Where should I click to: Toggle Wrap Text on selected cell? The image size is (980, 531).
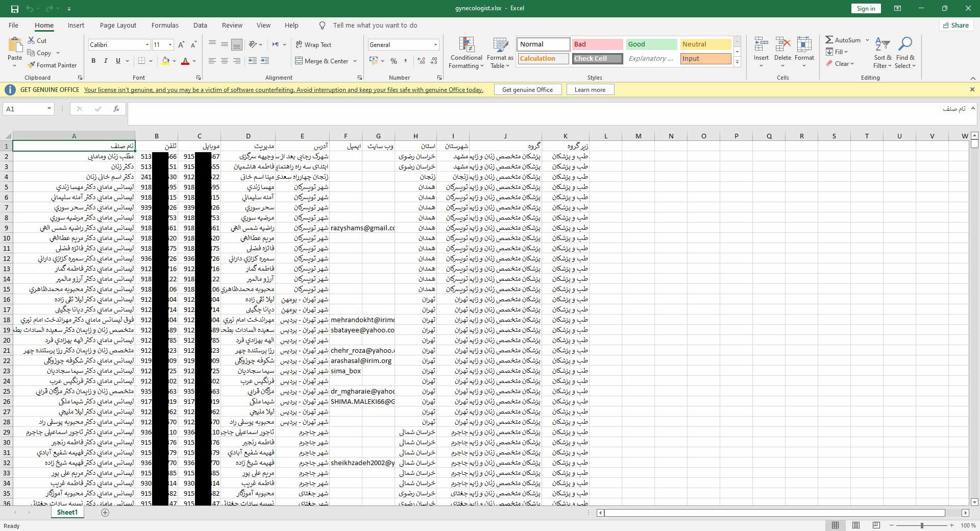[313, 45]
